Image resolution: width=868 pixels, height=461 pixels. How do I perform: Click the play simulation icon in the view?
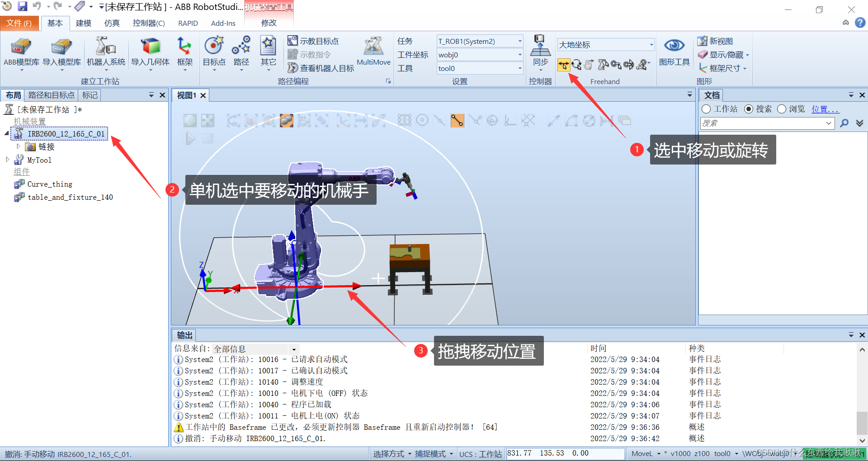coord(190,138)
